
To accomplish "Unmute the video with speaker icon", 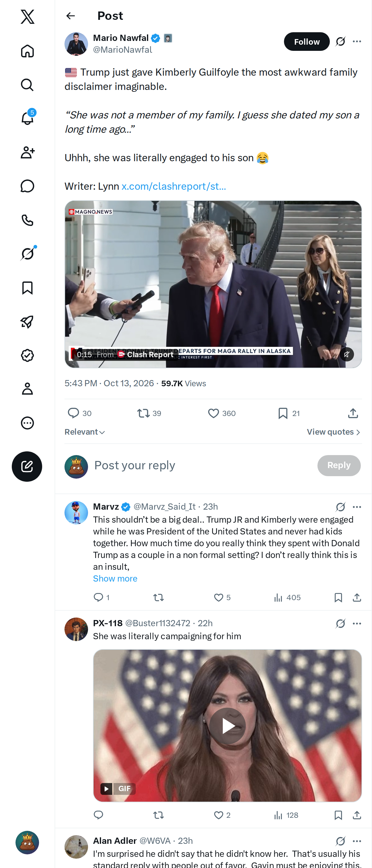I will tap(346, 354).
